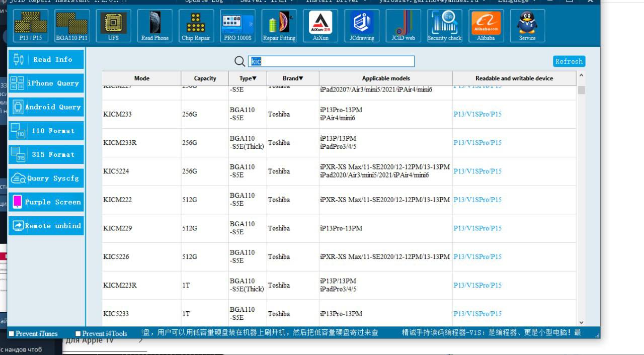Open the Brand column filter dropdown

point(293,78)
